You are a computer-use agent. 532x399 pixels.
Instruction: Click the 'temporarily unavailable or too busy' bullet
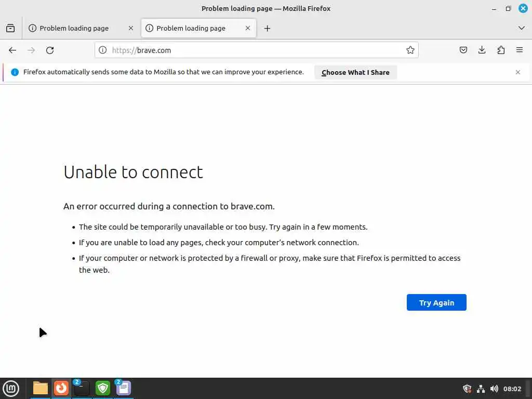(223, 227)
